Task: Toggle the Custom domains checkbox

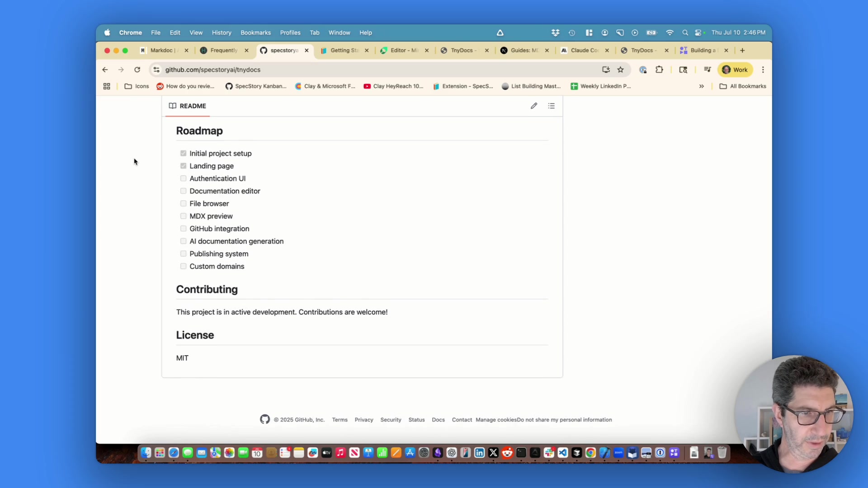Action: (183, 266)
